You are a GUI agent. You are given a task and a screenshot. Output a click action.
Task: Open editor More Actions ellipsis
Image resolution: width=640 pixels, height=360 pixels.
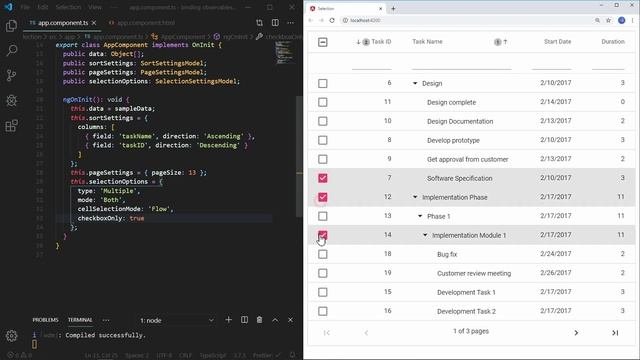(290, 23)
